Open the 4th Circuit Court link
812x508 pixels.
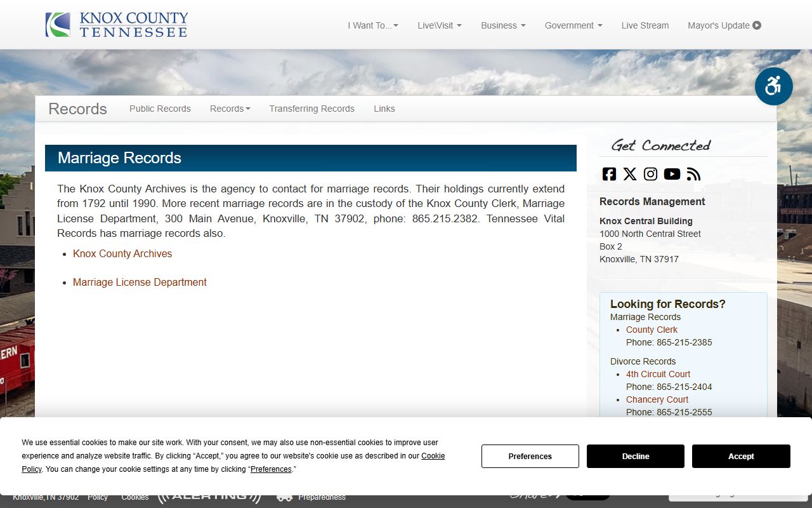pyautogui.click(x=658, y=374)
